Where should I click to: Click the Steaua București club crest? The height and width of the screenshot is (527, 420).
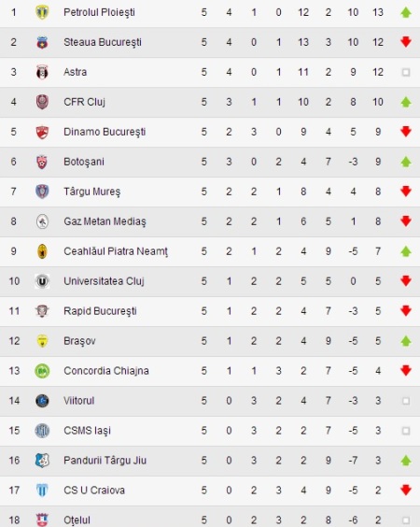pos(42,42)
